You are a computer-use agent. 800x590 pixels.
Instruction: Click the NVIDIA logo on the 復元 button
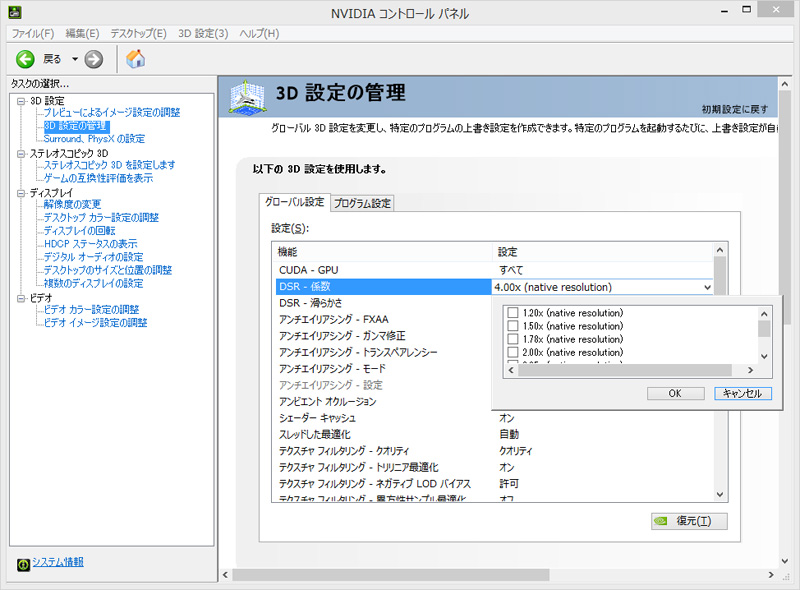pyautogui.click(x=661, y=521)
